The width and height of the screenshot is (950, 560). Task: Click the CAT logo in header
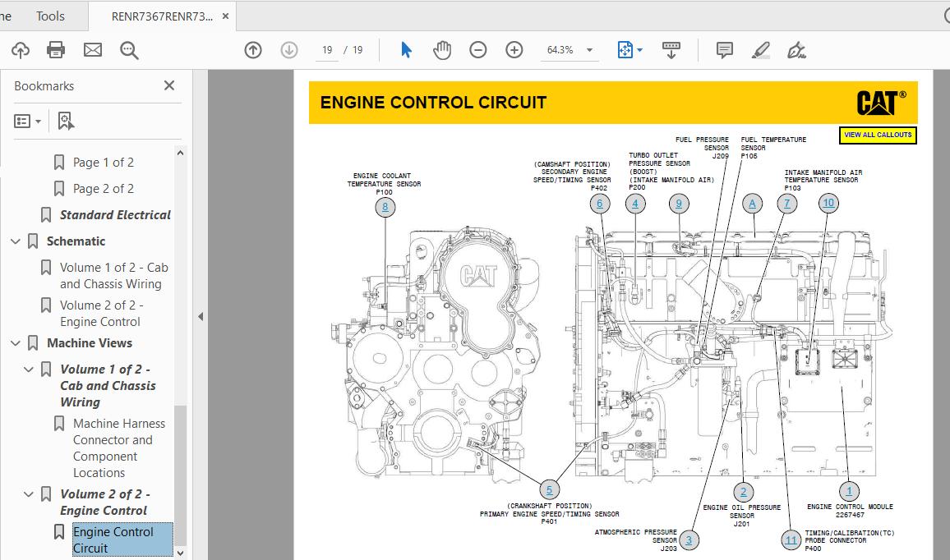(880, 103)
